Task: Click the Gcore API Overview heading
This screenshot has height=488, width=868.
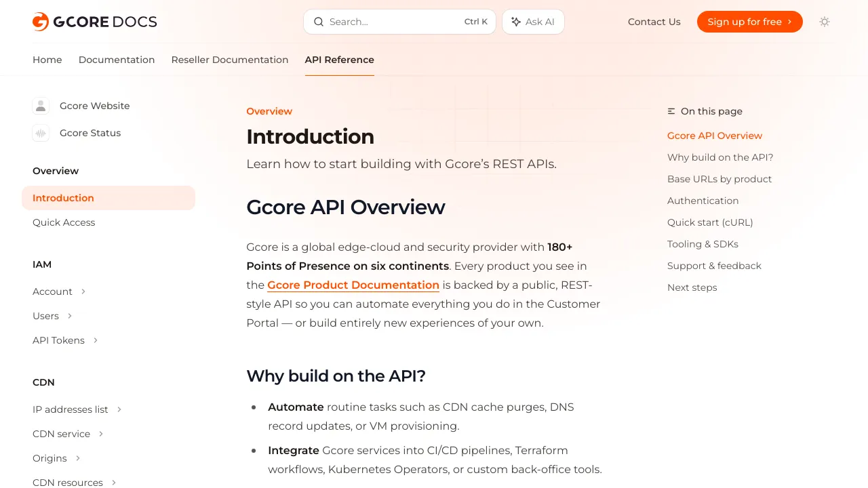Action: 346,207
